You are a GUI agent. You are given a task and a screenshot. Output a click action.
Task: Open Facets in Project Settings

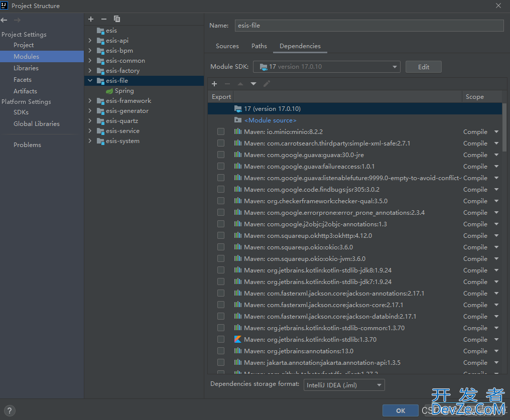[23, 80]
